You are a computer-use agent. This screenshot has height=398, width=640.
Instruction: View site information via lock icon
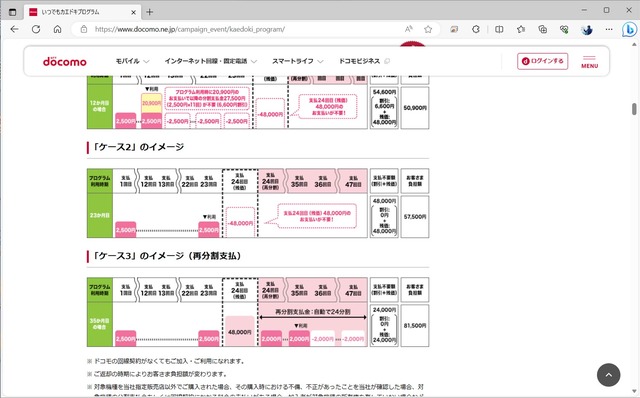(x=84, y=29)
